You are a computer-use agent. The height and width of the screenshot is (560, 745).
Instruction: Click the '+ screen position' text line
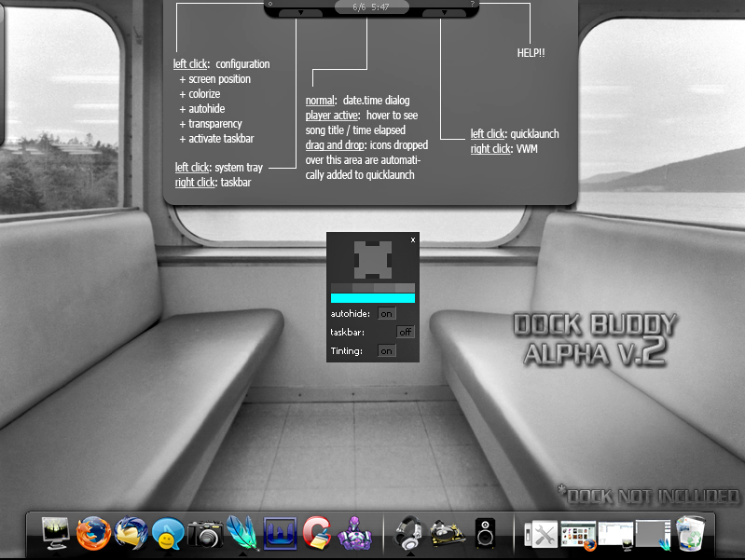(x=214, y=79)
